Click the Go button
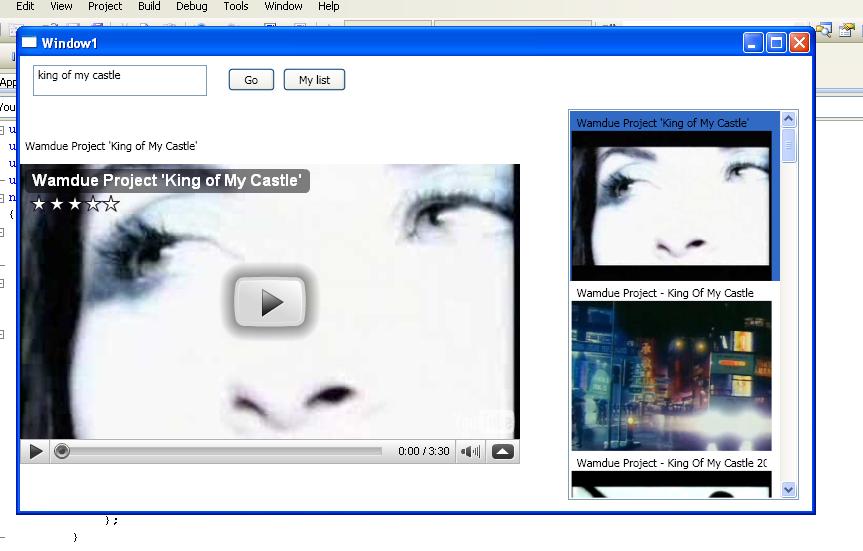The image size is (863, 551). (251, 80)
